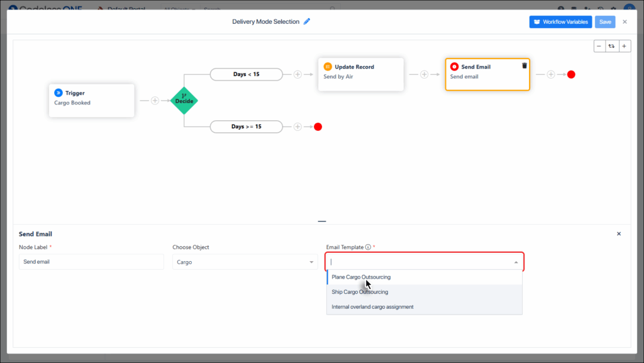Select the Trigger node labeled Cargo Booked
The width and height of the screenshot is (644, 363).
coord(91,100)
